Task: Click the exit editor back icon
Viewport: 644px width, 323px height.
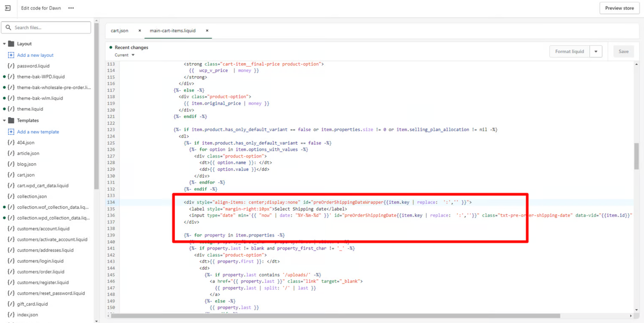Action: click(8, 8)
